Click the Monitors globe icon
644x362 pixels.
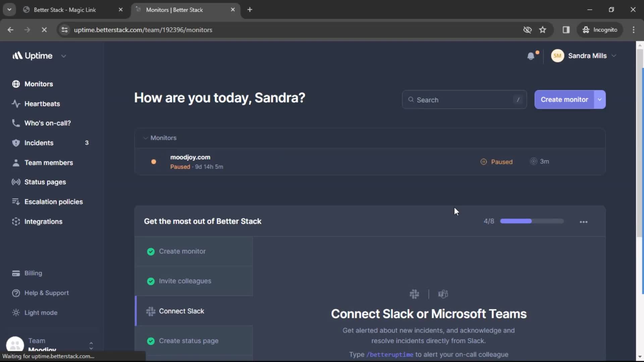16,84
